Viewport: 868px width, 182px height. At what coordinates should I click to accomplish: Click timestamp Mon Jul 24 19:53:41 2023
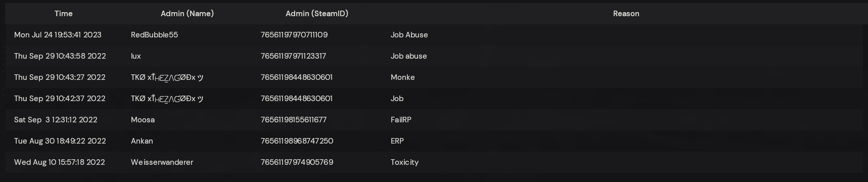[58, 35]
